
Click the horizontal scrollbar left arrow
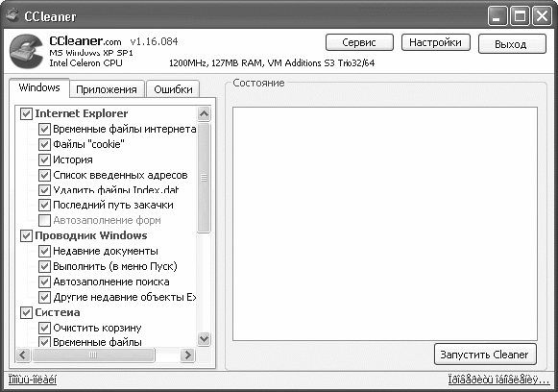[23, 355]
